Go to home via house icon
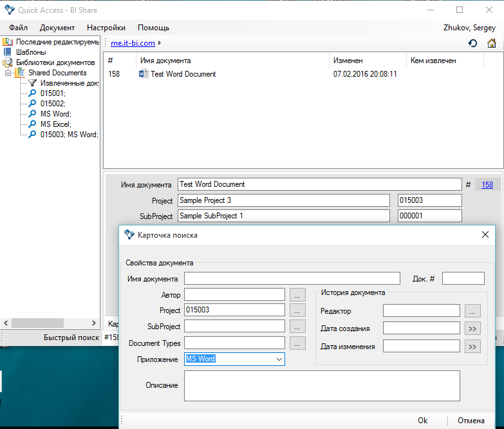 pyautogui.click(x=492, y=43)
